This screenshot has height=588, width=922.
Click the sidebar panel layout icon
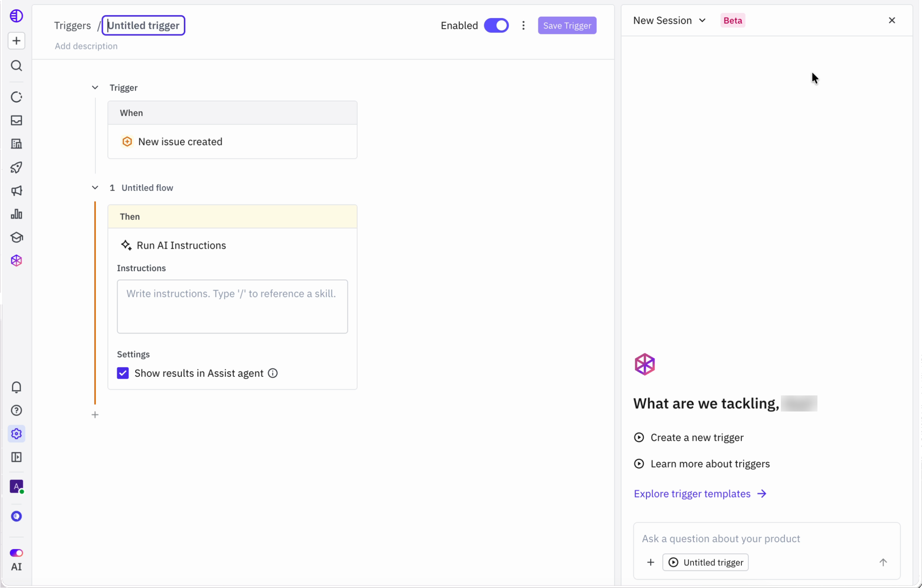click(x=16, y=457)
